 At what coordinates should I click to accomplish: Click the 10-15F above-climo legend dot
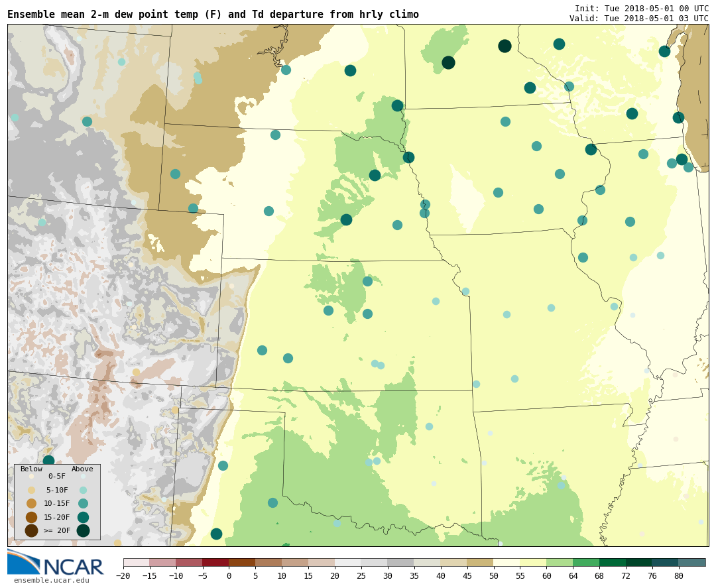[83, 504]
